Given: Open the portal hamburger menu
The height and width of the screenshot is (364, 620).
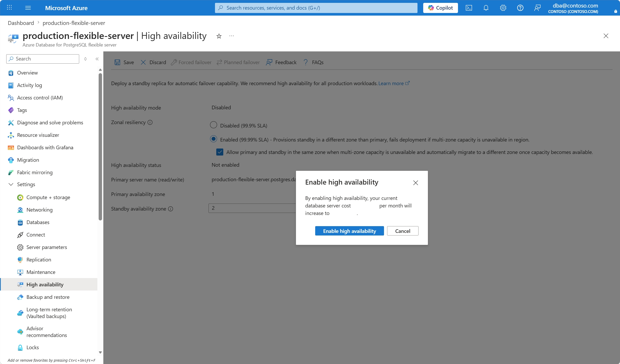Looking at the screenshot, I should tap(28, 8).
